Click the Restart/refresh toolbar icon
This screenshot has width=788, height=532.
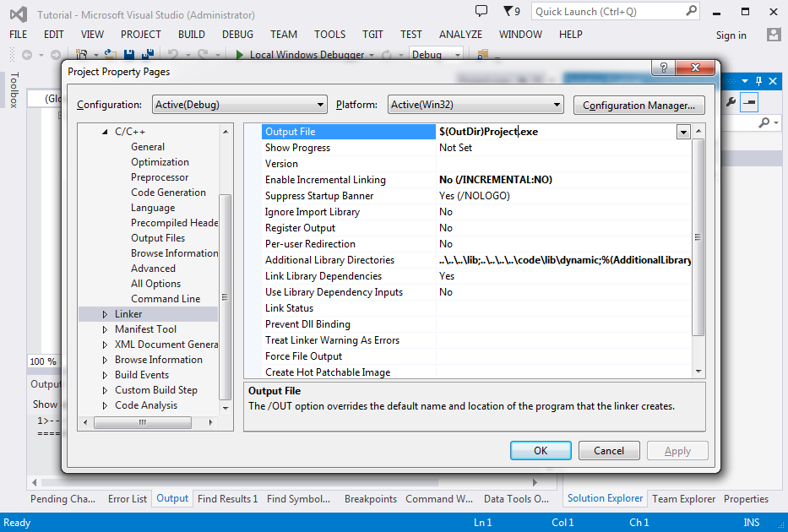387,55
